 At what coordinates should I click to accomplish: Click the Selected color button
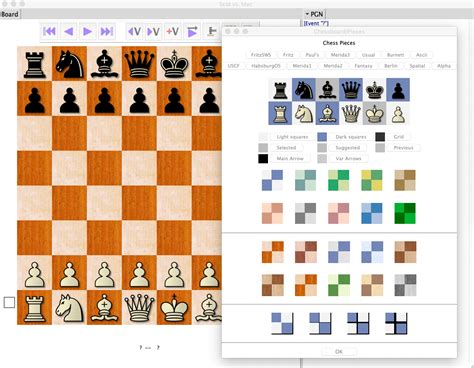click(x=286, y=148)
